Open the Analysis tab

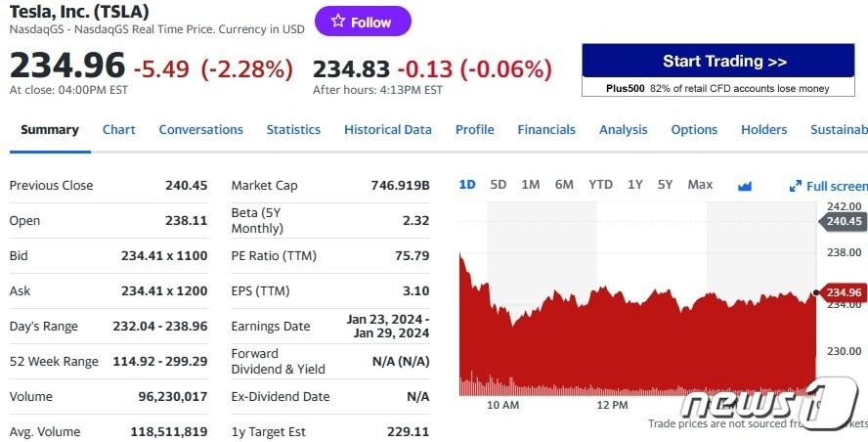pos(623,130)
